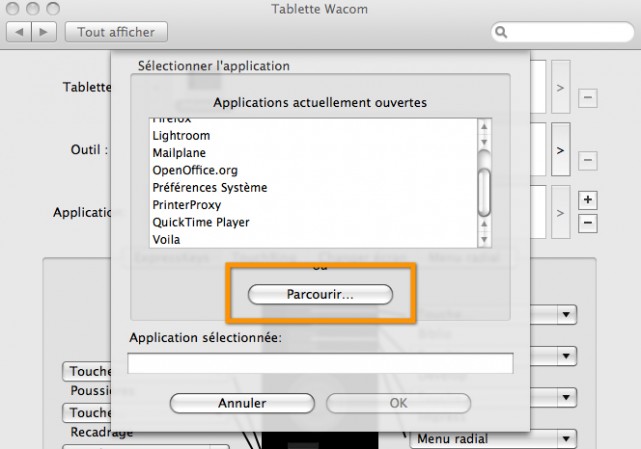Screen dimensions: 641x449
Task: Click the > arrow of the Tablette row
Action: 560,87
